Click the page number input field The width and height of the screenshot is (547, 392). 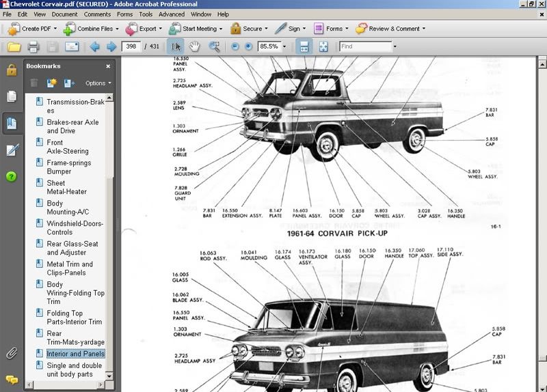tap(130, 47)
